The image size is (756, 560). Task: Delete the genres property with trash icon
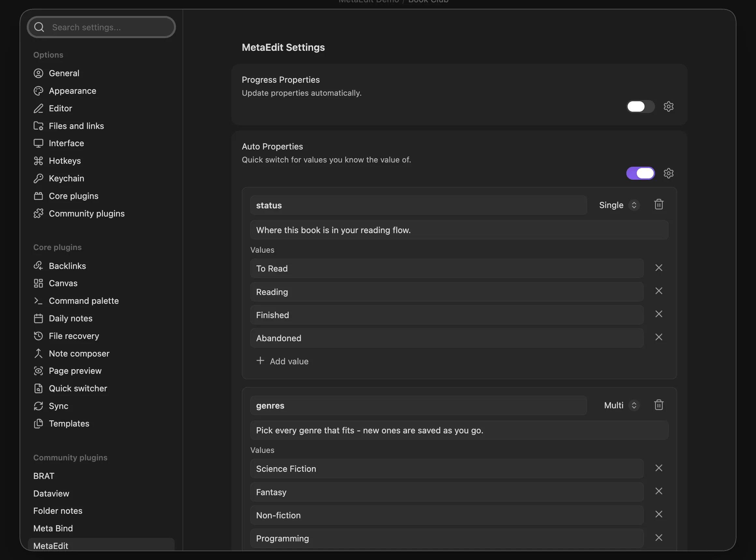coord(659,405)
